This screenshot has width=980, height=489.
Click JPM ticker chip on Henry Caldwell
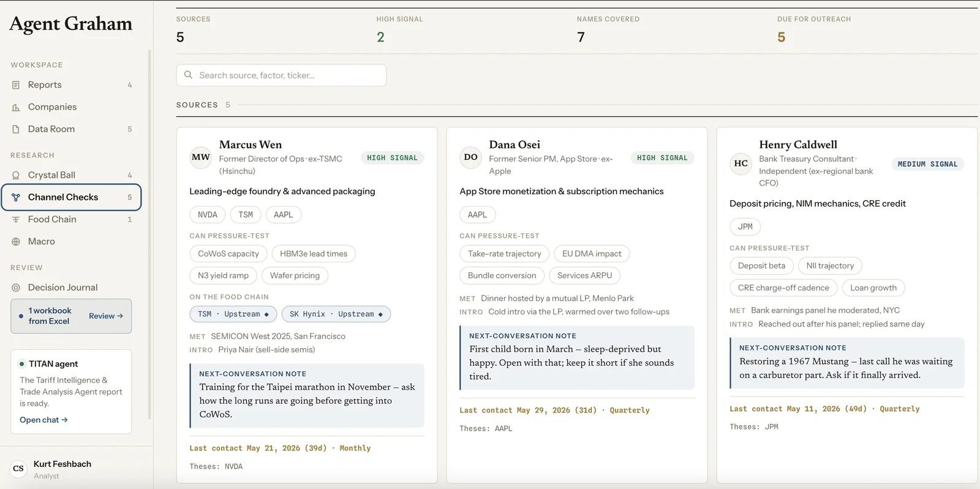(745, 227)
